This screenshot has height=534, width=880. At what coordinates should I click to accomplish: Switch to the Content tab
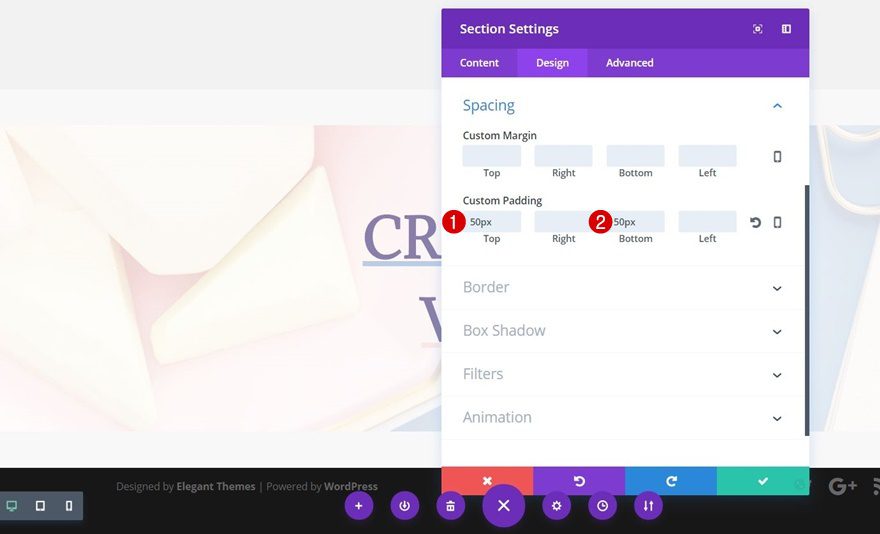coord(479,63)
